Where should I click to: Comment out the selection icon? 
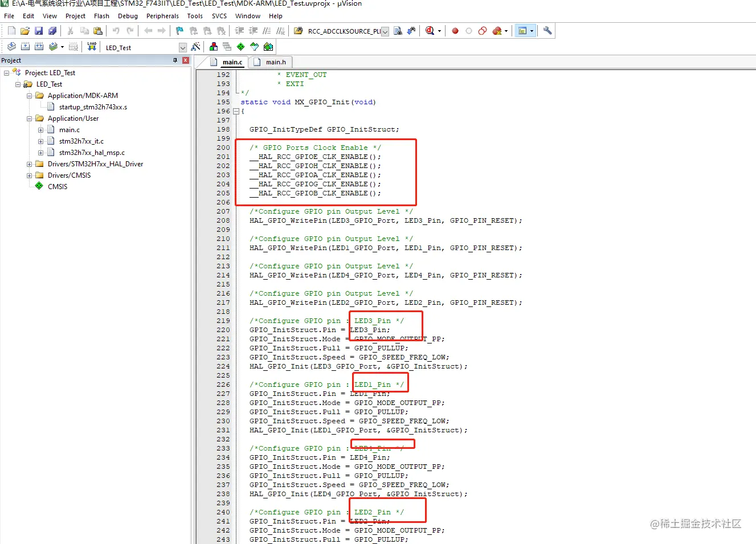pyautogui.click(x=267, y=31)
